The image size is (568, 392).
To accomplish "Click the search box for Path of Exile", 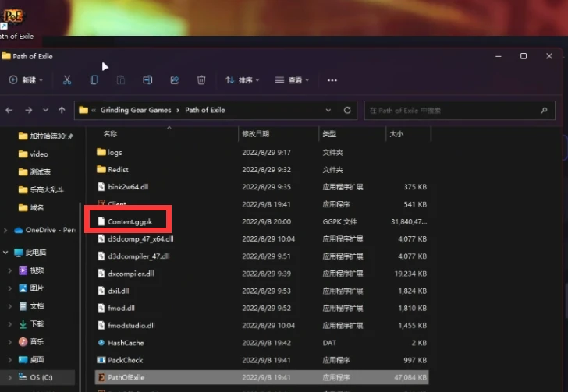I will tap(460, 111).
